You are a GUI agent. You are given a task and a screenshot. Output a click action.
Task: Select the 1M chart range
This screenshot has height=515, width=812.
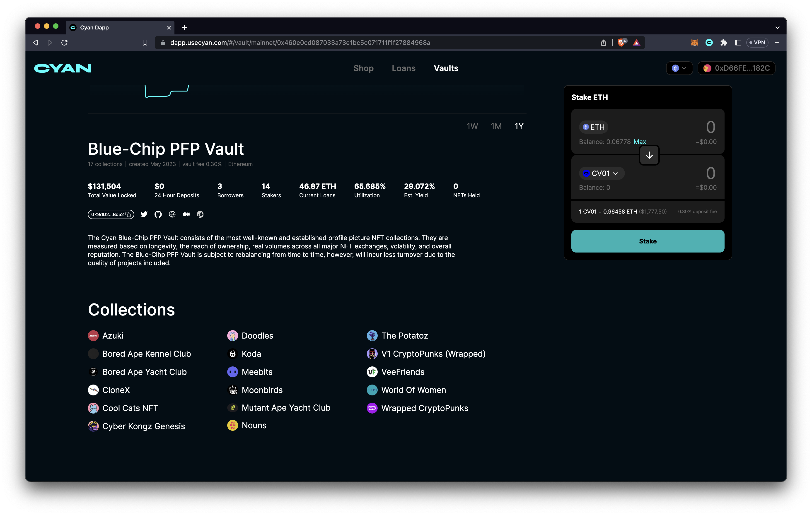tap(496, 126)
